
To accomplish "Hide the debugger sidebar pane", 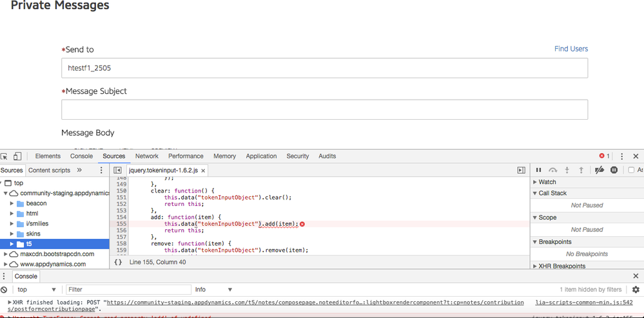I will [522, 171].
